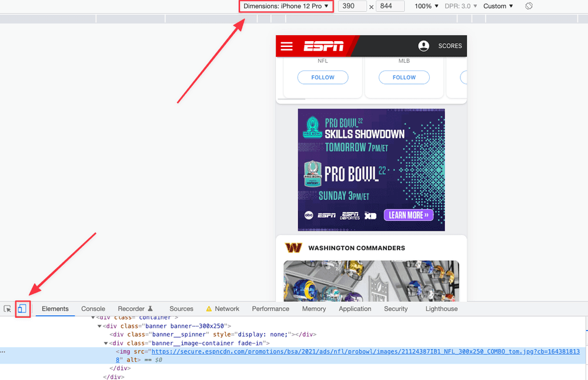Open the ESPN hamburger menu
Screen dimensions: 588x380
point(287,46)
